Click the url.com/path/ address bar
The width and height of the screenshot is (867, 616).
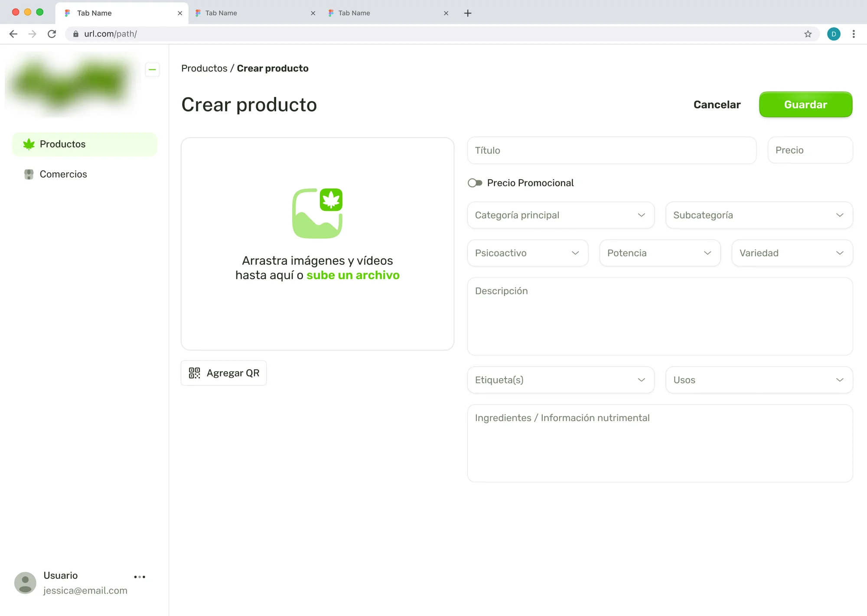(442, 34)
